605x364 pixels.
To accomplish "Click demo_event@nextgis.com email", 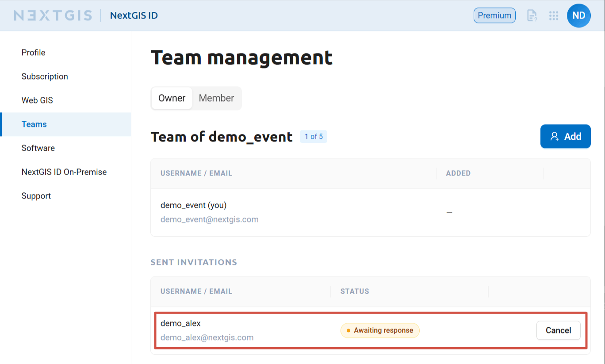I will pyautogui.click(x=209, y=219).
